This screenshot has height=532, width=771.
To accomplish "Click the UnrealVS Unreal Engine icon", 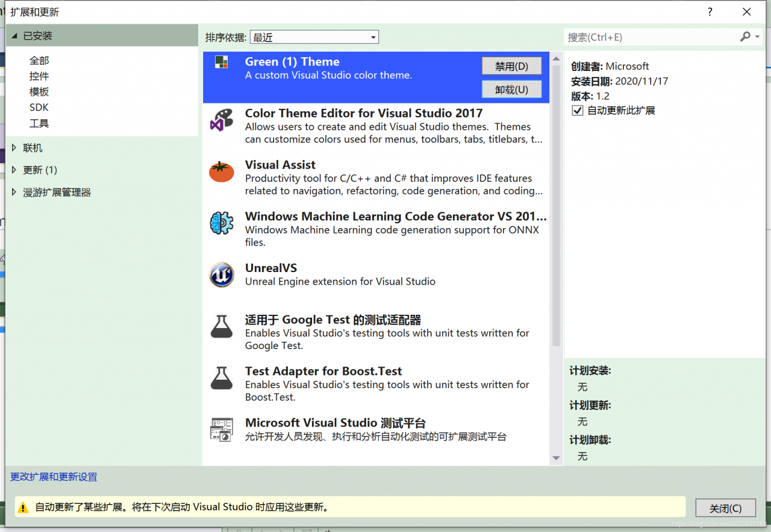I will [222, 275].
